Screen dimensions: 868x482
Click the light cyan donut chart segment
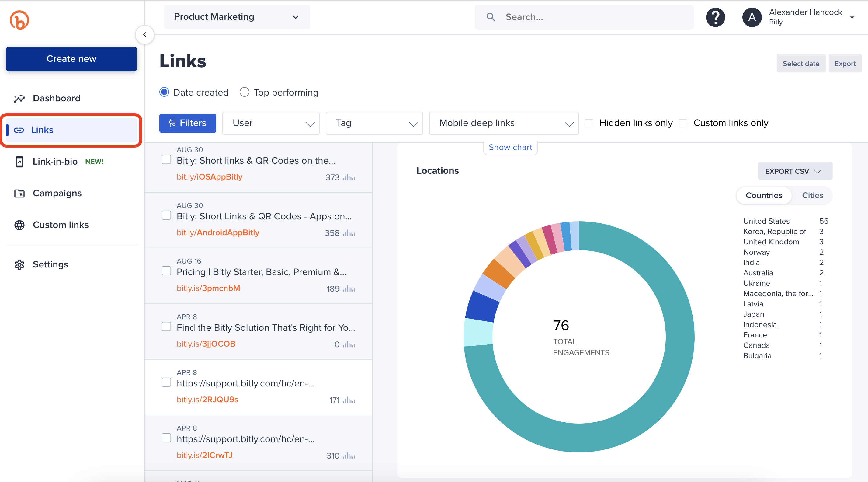tap(478, 332)
